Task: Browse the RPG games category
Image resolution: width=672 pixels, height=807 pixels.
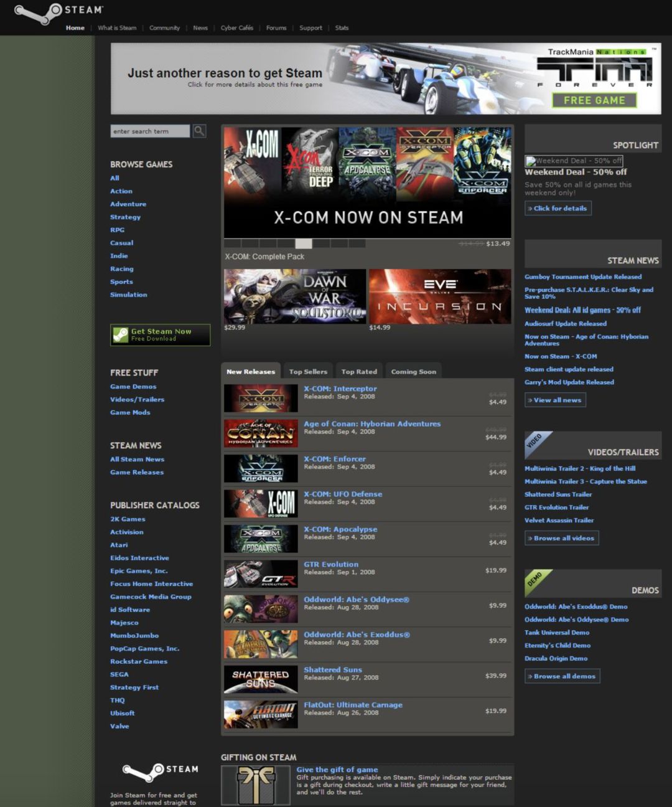Action: click(x=118, y=230)
